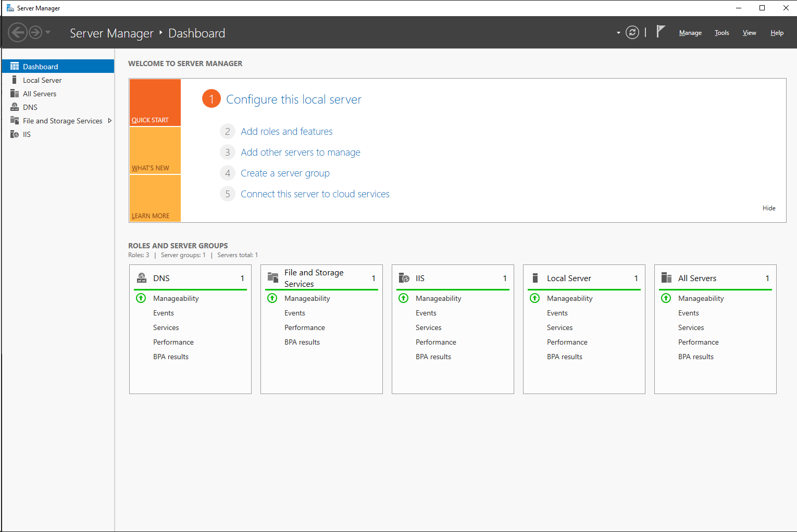
Task: Click All Servers Manageability status icon
Action: (666, 298)
